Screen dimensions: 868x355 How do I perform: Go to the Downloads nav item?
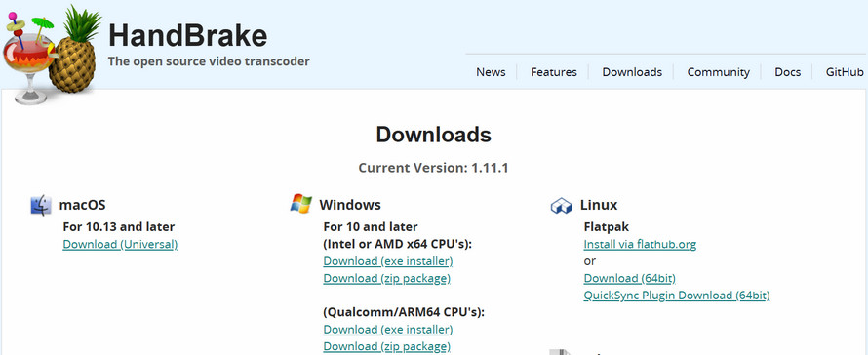[x=632, y=72]
